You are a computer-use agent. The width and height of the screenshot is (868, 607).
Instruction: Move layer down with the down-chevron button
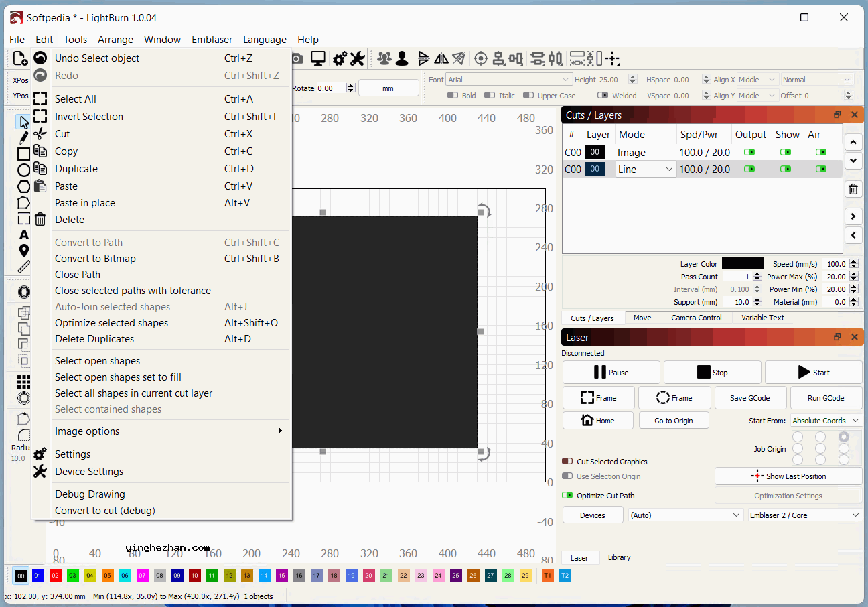click(853, 161)
